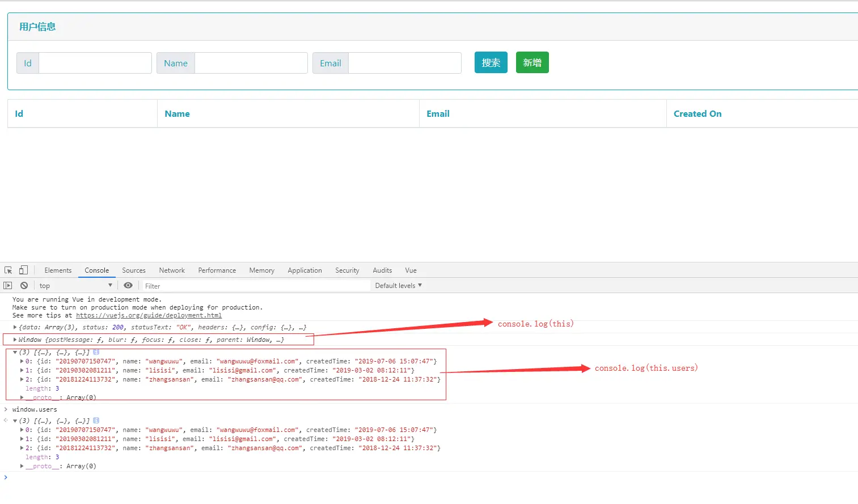Click the 搜索 search button
This screenshot has width=858, height=504.
point(491,62)
